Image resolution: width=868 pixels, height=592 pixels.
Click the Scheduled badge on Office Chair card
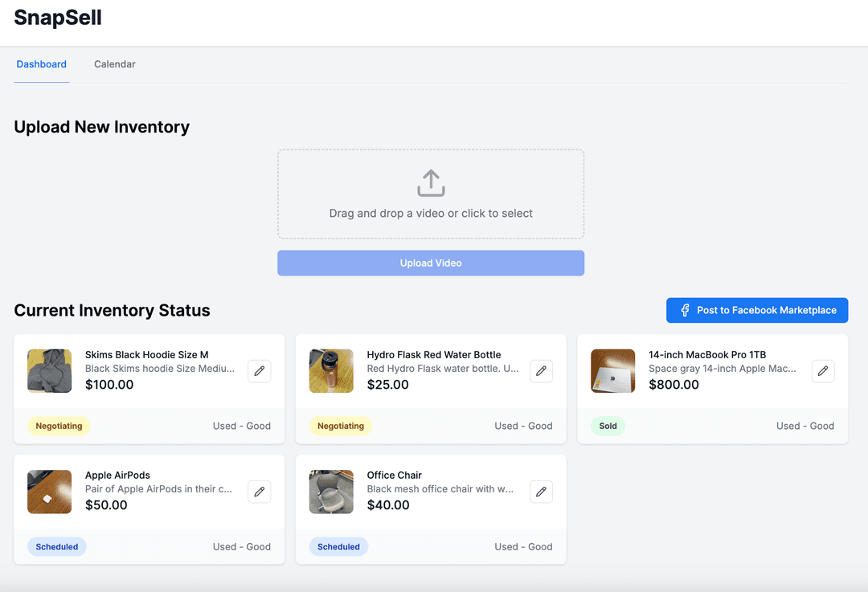338,547
